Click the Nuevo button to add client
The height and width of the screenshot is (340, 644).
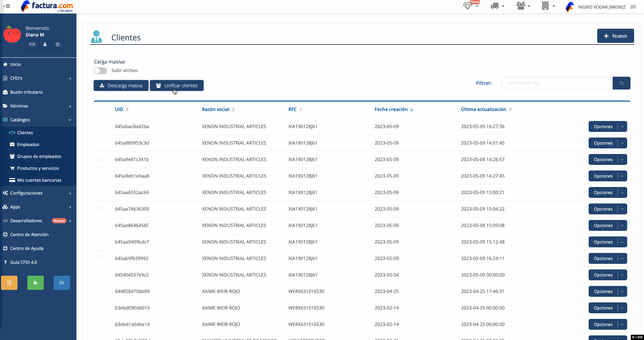(615, 36)
